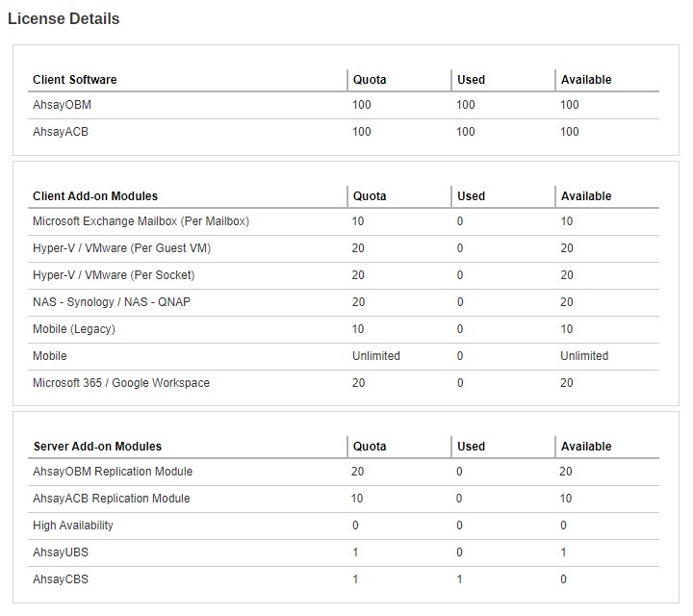Select Hyper-V / VMware (Per Socket)
This screenshot has height=616, width=693.
coord(114,275)
